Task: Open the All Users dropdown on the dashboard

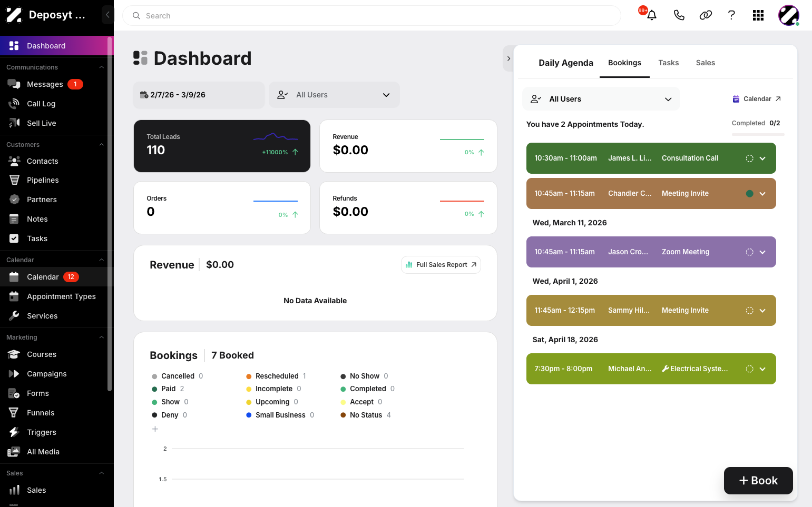Action: click(x=334, y=95)
